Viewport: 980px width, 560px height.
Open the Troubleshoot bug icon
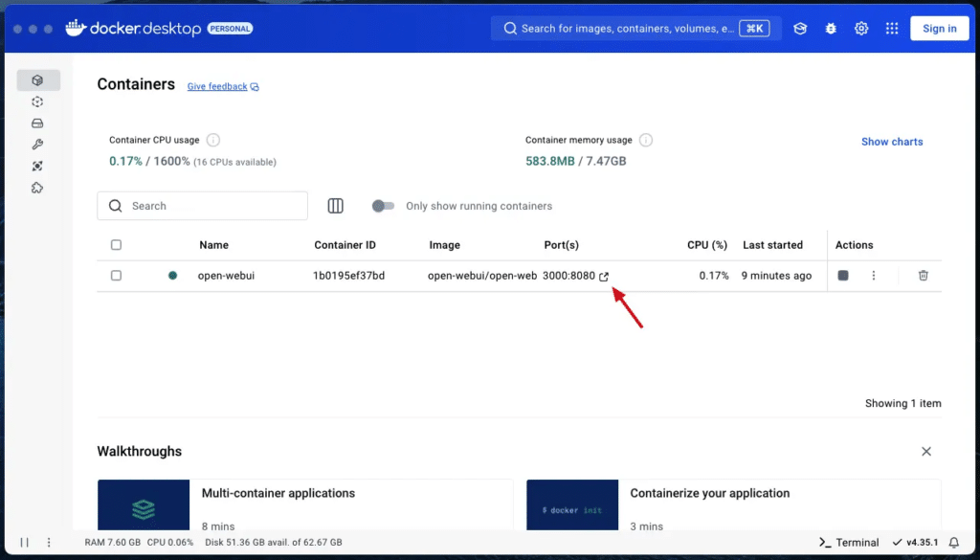click(x=831, y=28)
